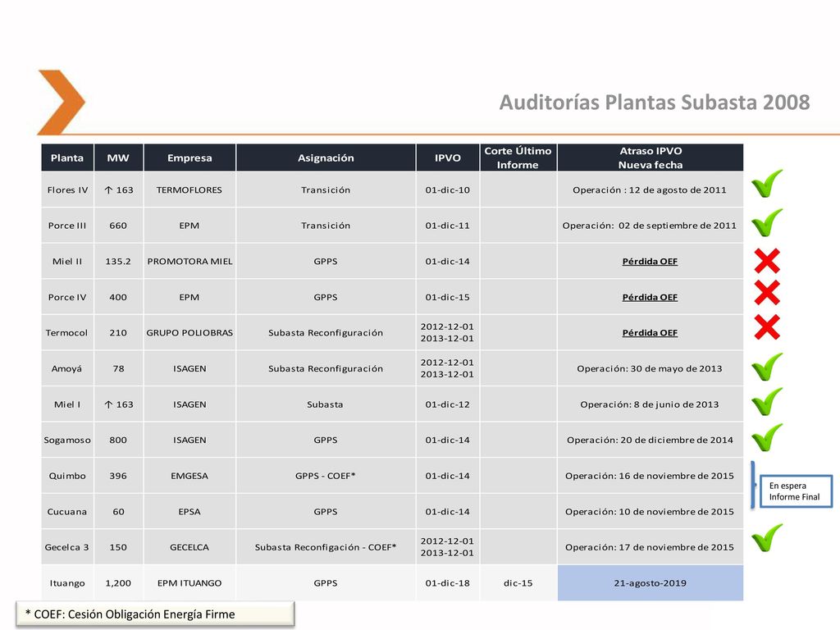Viewport: 840px width, 630px height.
Task: Click the red X beside Termocol row
Action: (x=767, y=326)
